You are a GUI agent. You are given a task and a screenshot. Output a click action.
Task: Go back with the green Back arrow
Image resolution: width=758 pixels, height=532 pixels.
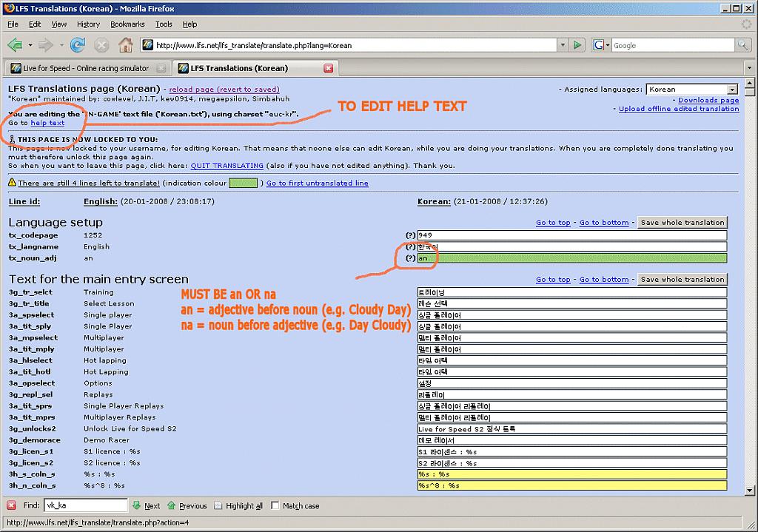coord(15,45)
